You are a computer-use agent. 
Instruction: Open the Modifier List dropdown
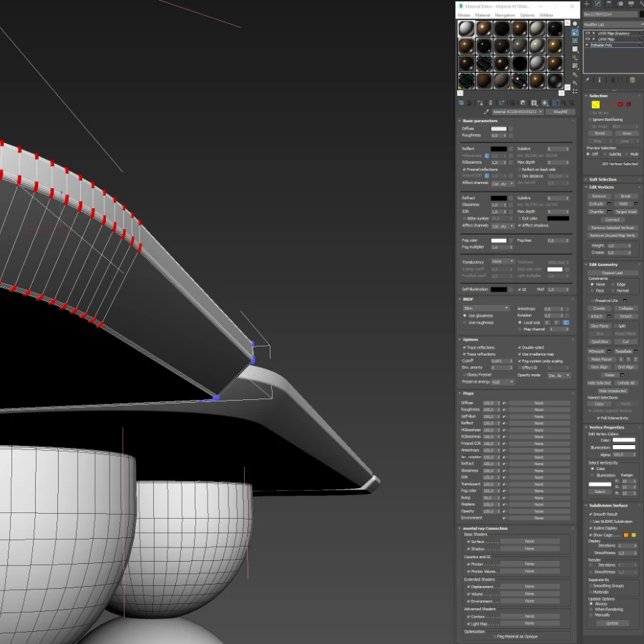pos(614,24)
